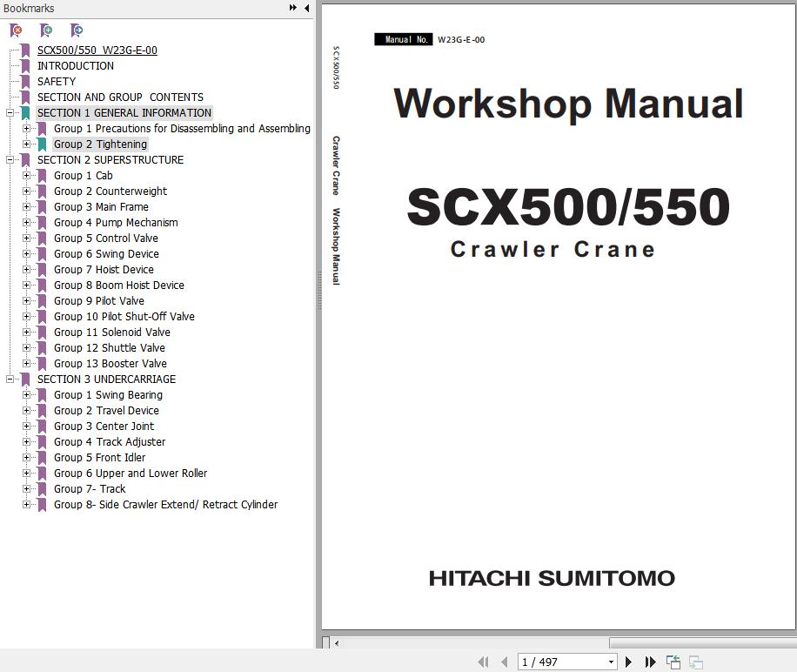Screen dimensions: 797x672
Task: Jump to the last page
Action: tap(650, 662)
